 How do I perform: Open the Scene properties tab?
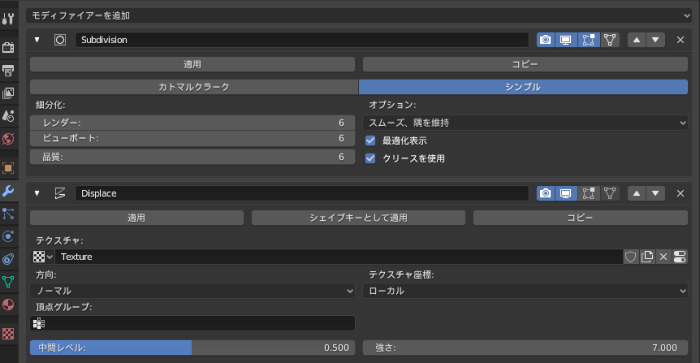coord(8,116)
